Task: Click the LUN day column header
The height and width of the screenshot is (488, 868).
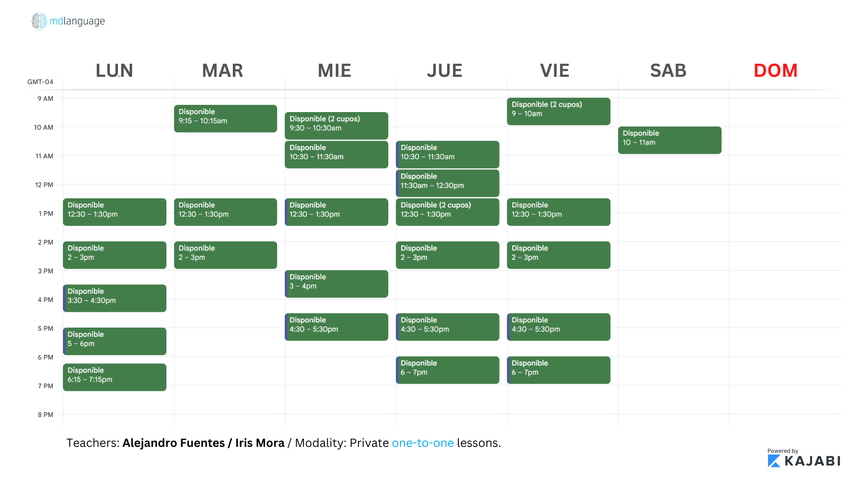Action: (114, 70)
